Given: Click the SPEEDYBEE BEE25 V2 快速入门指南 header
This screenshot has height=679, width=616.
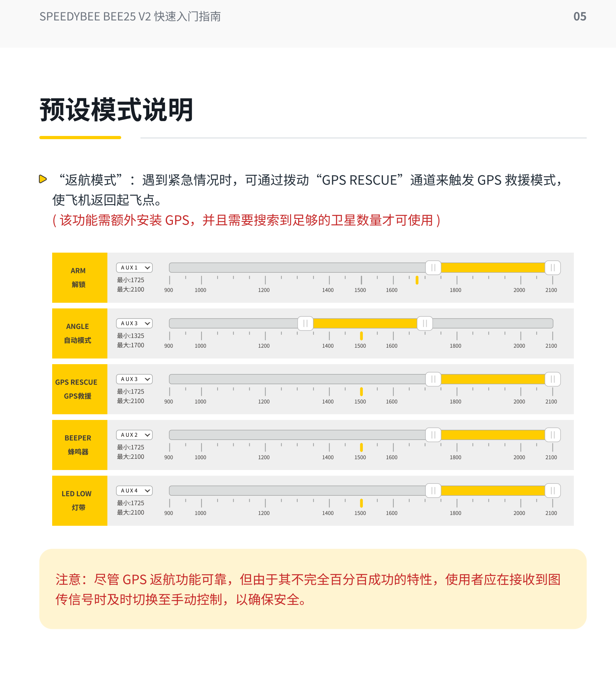Looking at the screenshot, I should [x=130, y=16].
